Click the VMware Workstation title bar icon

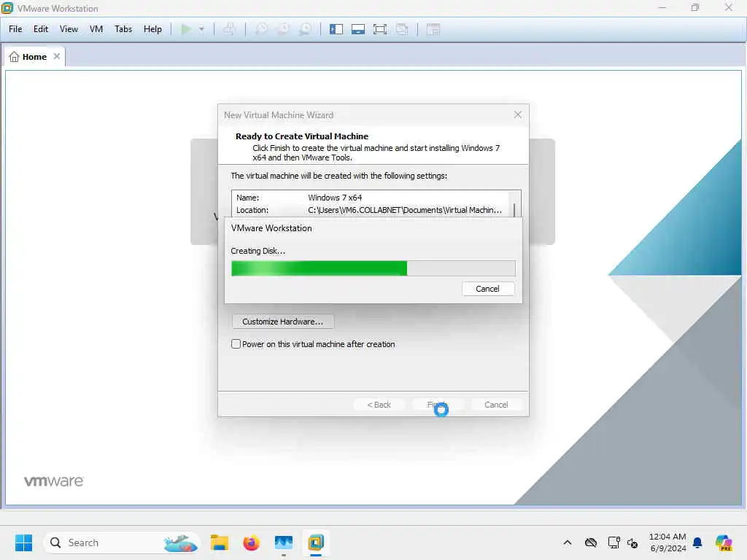click(x=7, y=8)
